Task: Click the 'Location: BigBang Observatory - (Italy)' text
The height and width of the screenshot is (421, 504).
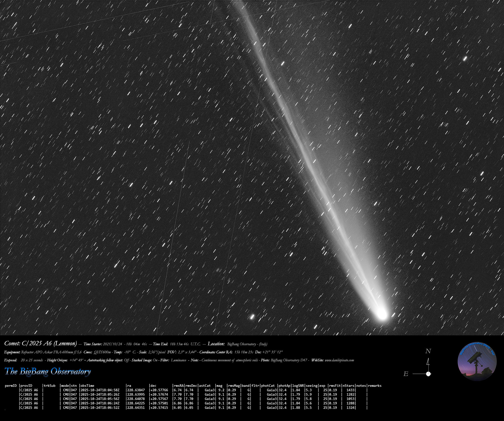Action: [x=238, y=344]
